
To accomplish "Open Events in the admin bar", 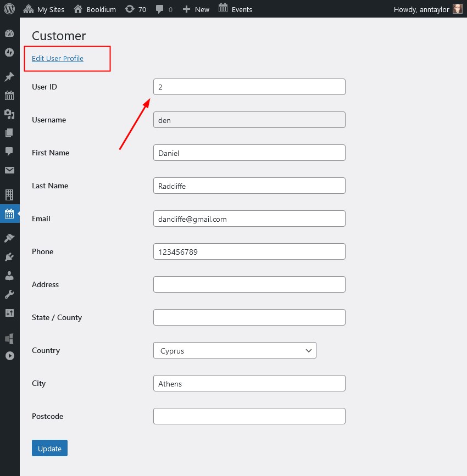I will [235, 9].
